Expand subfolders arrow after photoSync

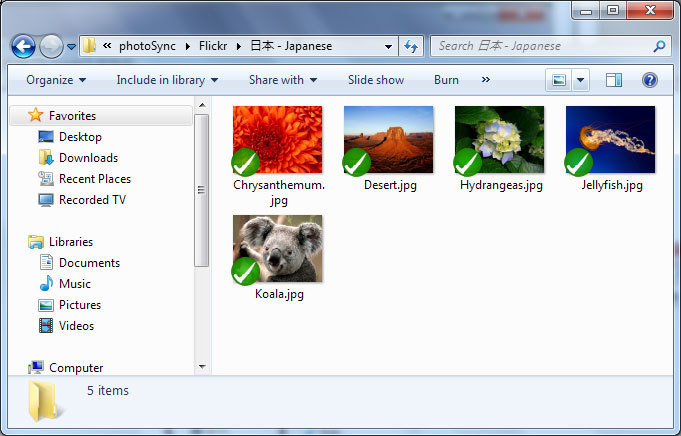(188, 46)
